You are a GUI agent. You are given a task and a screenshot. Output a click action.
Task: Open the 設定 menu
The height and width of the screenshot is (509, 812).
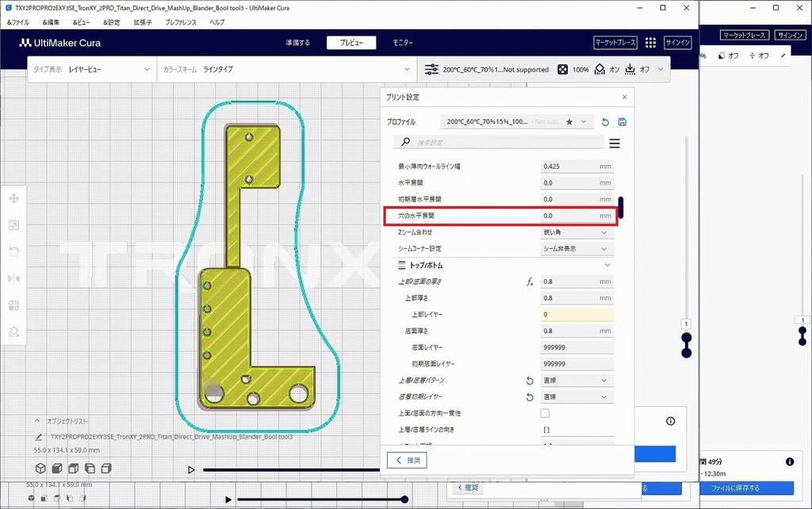(x=111, y=22)
